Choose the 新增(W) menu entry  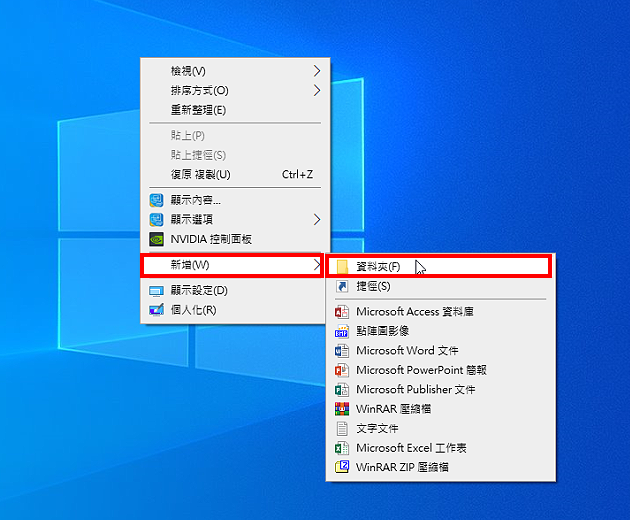[233, 265]
